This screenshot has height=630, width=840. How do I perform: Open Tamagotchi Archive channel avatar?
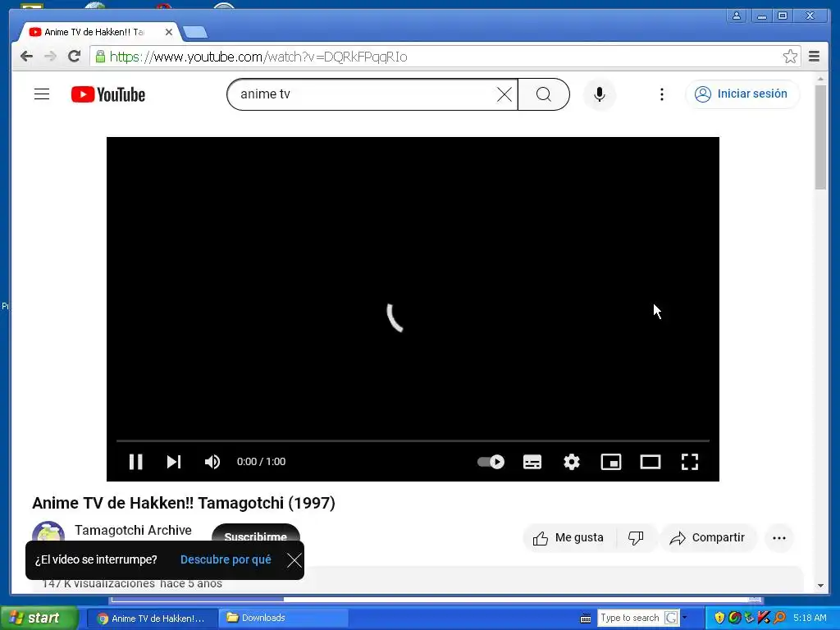[x=48, y=533]
